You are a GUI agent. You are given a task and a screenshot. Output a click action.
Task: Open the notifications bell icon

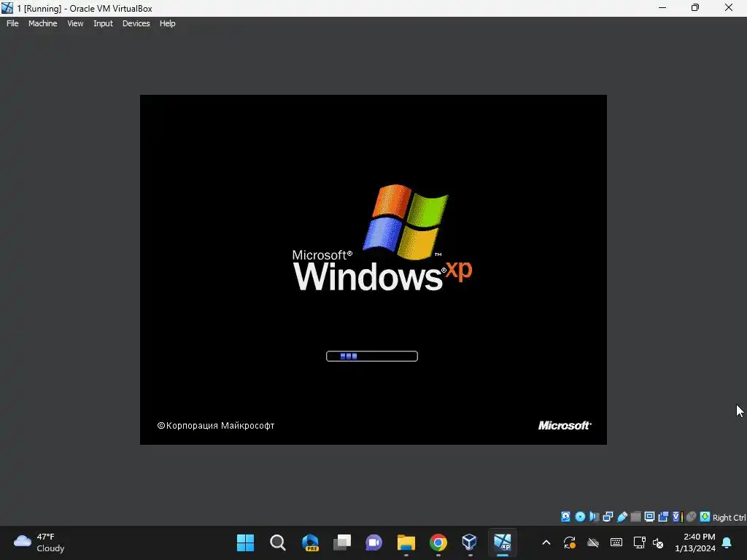tap(727, 542)
